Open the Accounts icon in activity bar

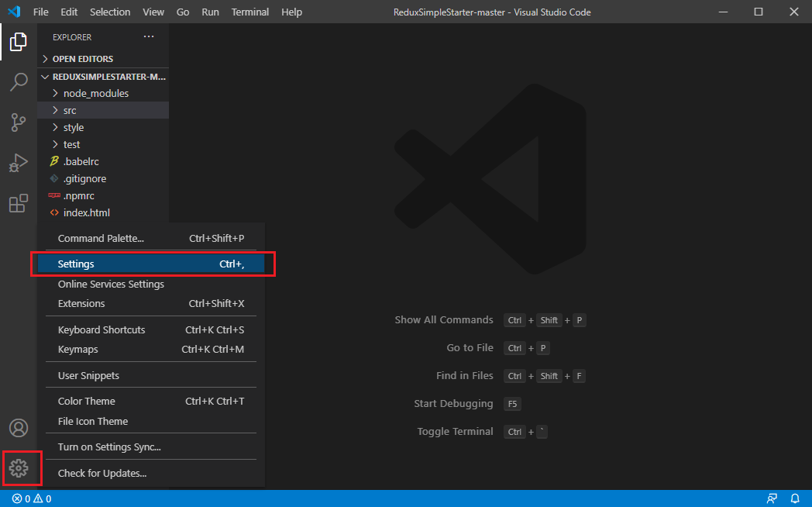pos(18,428)
